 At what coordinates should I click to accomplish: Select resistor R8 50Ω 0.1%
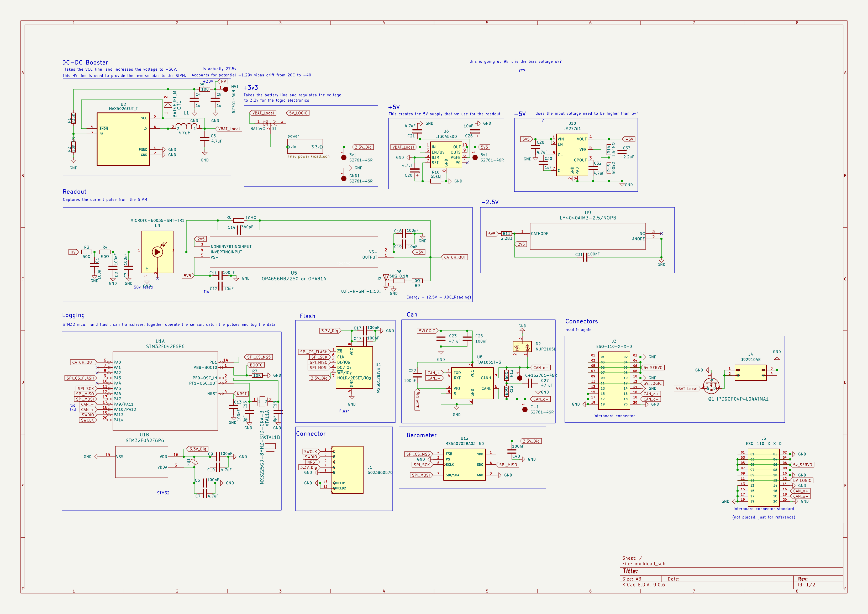pos(399,281)
